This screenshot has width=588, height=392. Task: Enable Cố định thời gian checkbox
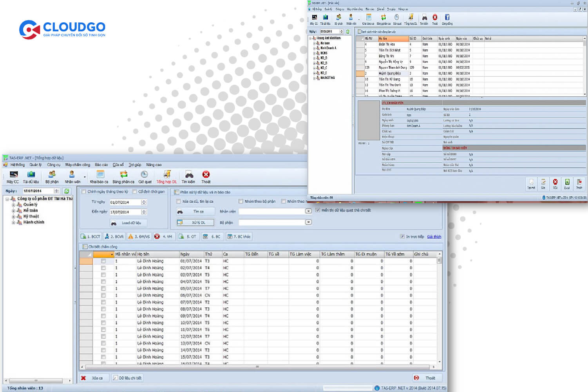tap(134, 192)
